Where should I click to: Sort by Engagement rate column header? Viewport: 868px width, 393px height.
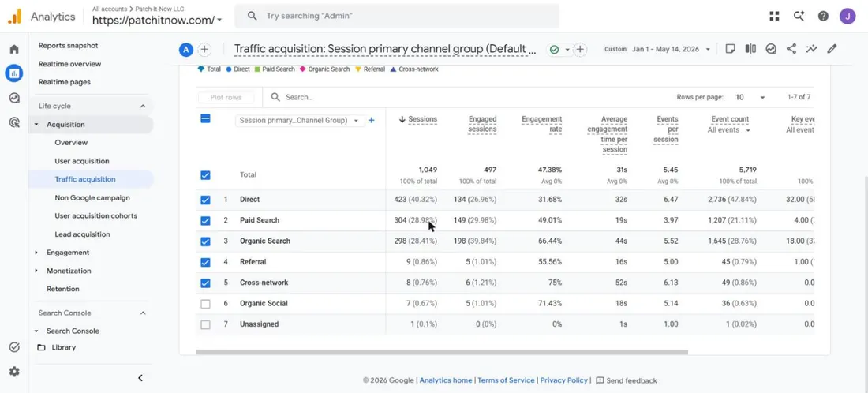(x=542, y=124)
